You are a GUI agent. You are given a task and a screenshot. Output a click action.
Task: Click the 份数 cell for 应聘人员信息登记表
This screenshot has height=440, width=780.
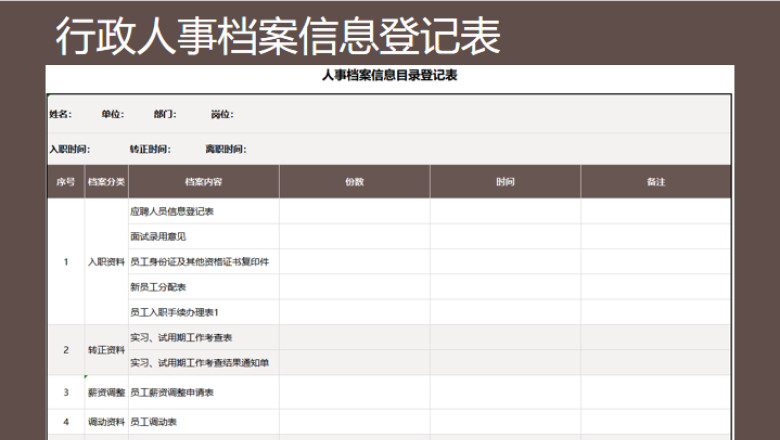pyautogui.click(x=355, y=211)
